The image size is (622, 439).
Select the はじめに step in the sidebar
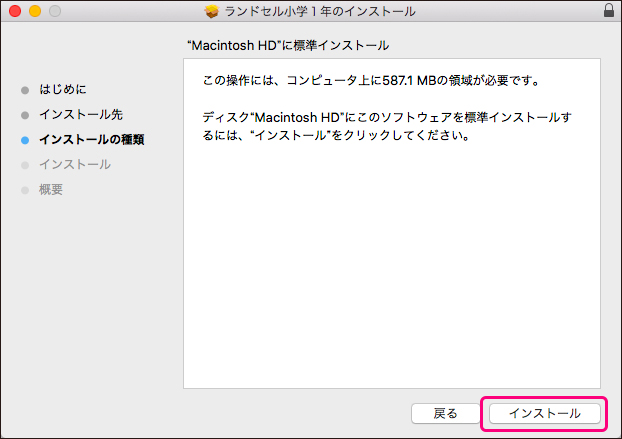63,89
